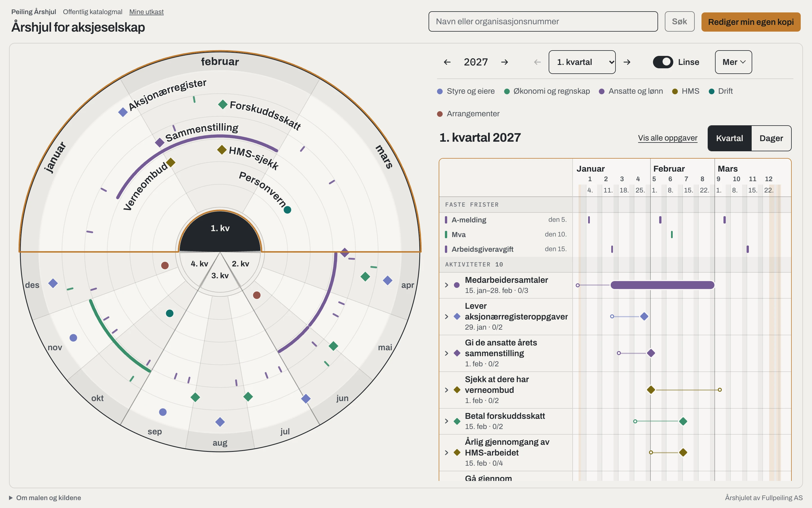Toggle the Linse switch
This screenshot has height=508, width=812.
(x=663, y=62)
